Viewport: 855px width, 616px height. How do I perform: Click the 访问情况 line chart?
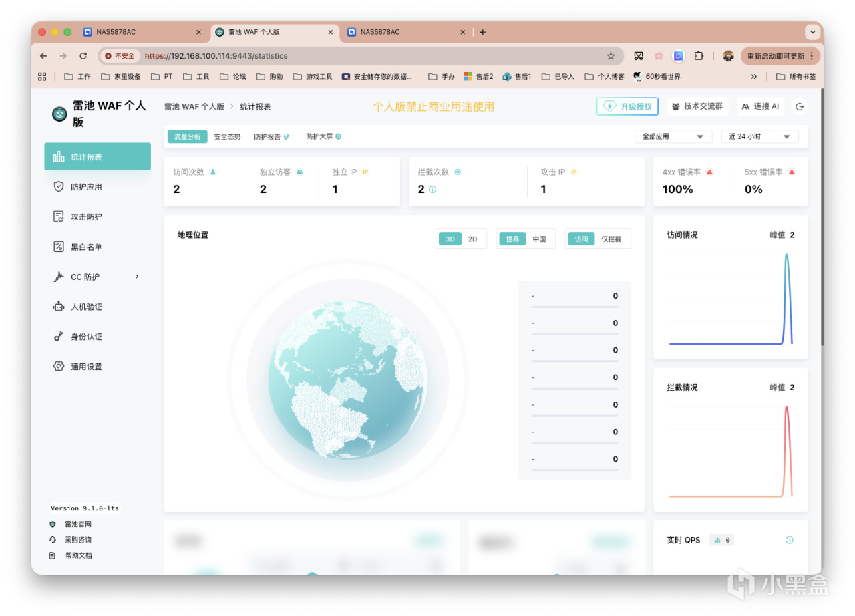[731, 299]
